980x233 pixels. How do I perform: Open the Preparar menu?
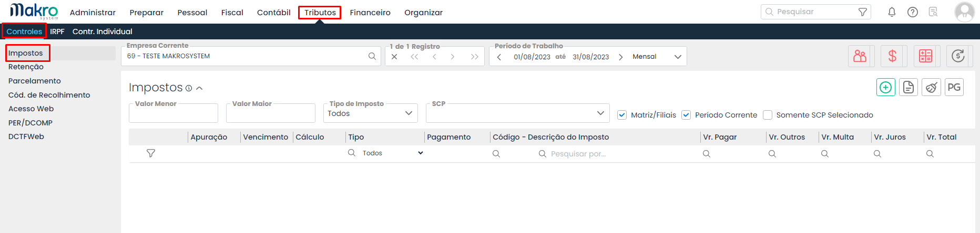click(x=147, y=13)
